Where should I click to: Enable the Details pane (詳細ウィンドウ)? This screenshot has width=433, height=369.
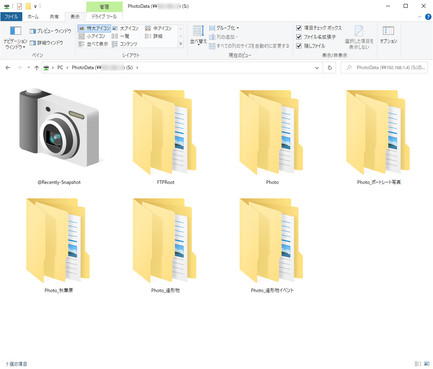[x=46, y=43]
